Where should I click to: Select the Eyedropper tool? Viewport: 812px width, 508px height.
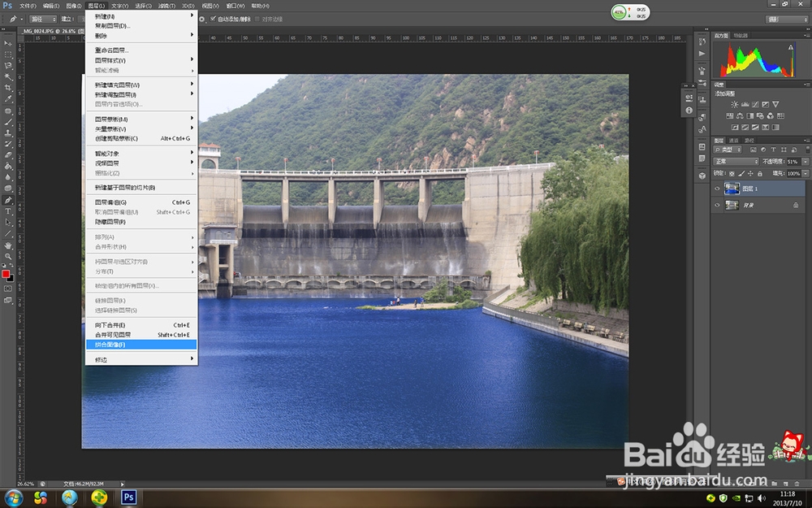pyautogui.click(x=8, y=98)
